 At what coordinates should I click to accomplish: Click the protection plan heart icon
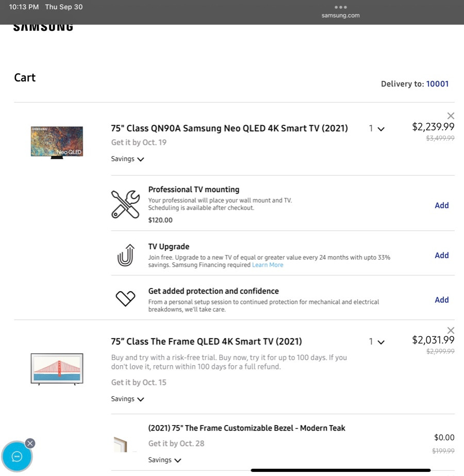(x=125, y=298)
